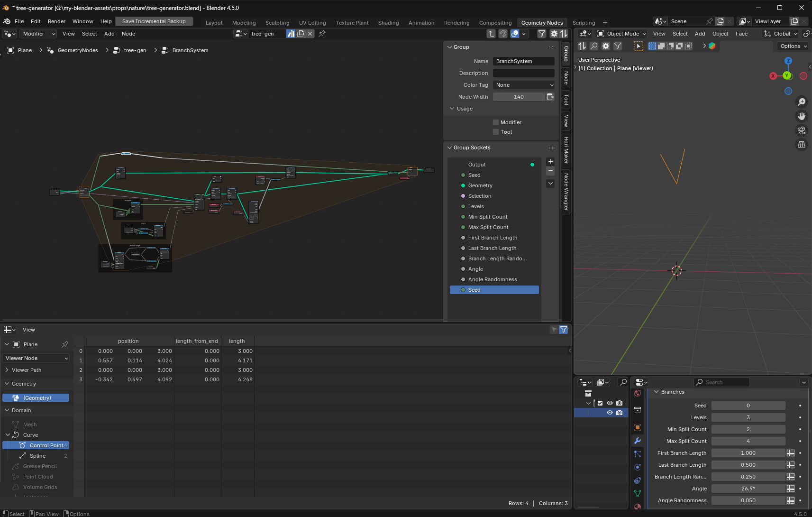
Task: Enable the Modifier usage checkbox
Action: 496,122
